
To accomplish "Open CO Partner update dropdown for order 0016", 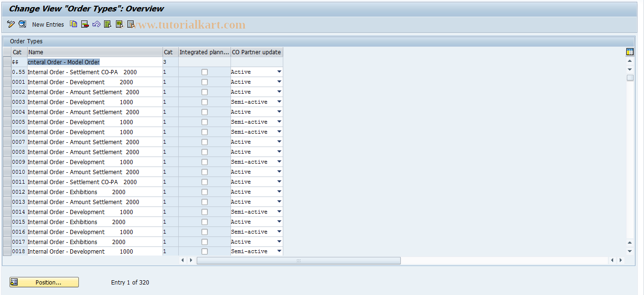I will coord(279,232).
